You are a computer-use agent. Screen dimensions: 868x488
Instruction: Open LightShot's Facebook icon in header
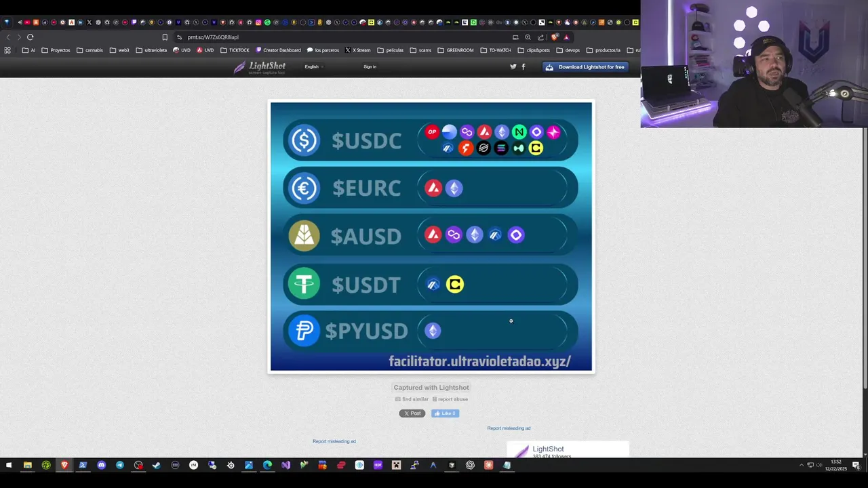pos(523,66)
